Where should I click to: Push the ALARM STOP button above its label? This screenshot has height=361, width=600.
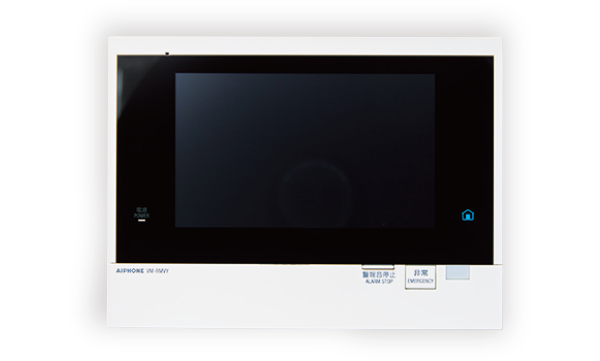[x=378, y=267]
